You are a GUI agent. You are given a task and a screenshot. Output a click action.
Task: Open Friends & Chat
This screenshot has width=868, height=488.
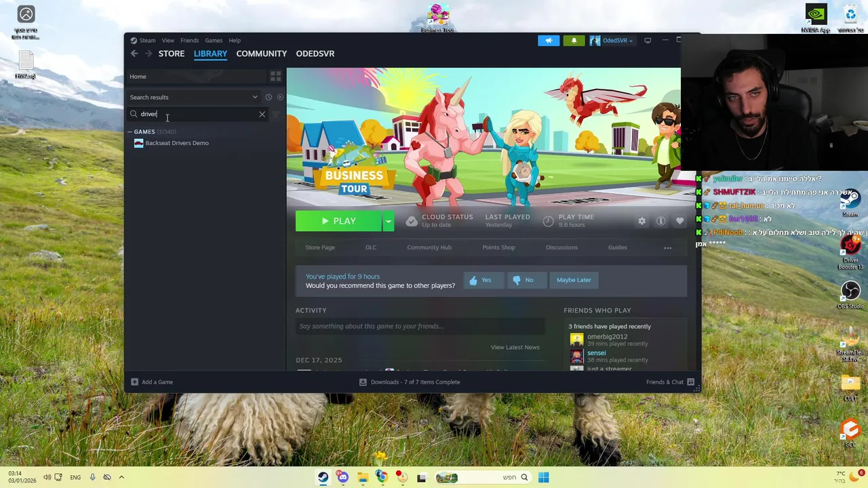click(670, 382)
